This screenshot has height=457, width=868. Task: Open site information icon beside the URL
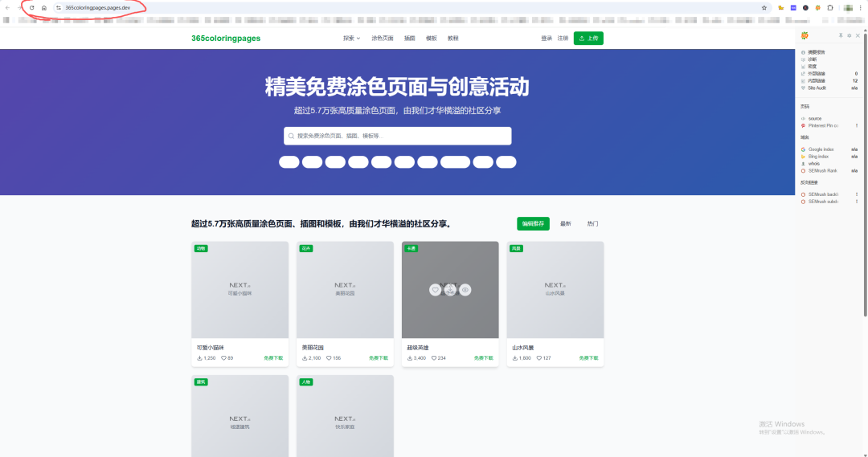pos(59,8)
